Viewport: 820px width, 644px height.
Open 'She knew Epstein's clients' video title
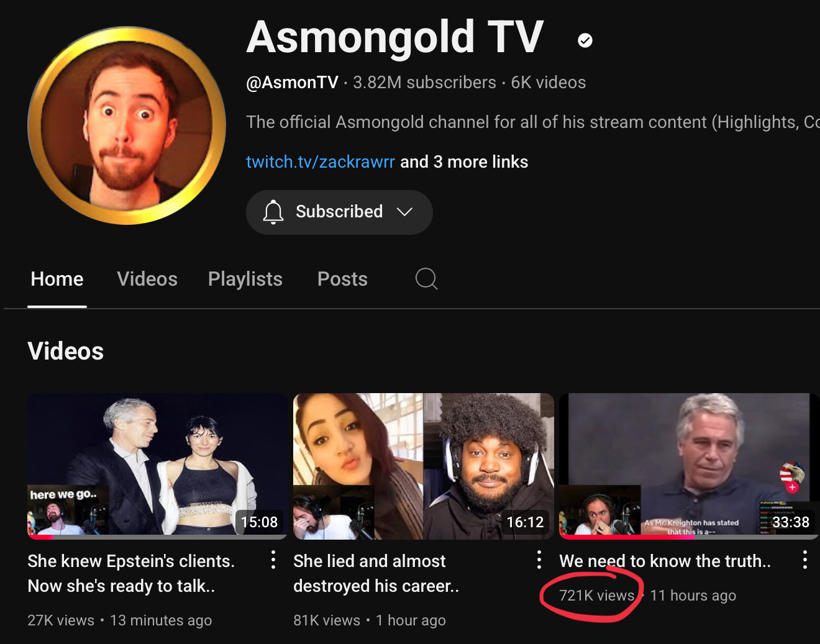click(x=131, y=573)
